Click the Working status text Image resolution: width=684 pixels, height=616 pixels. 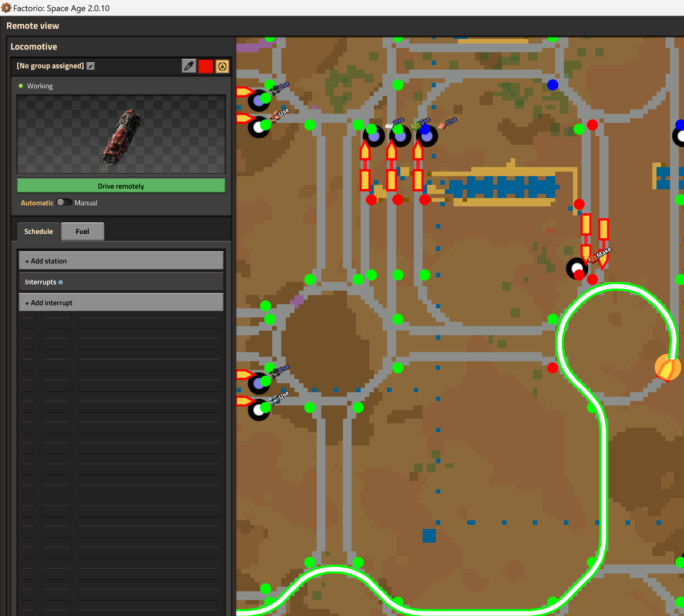(x=40, y=86)
